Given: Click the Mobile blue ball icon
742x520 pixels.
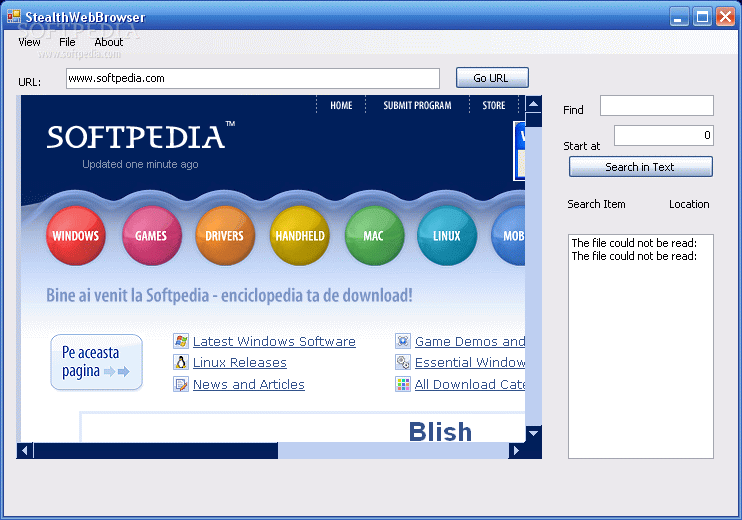Looking at the screenshot, I should tap(508, 235).
